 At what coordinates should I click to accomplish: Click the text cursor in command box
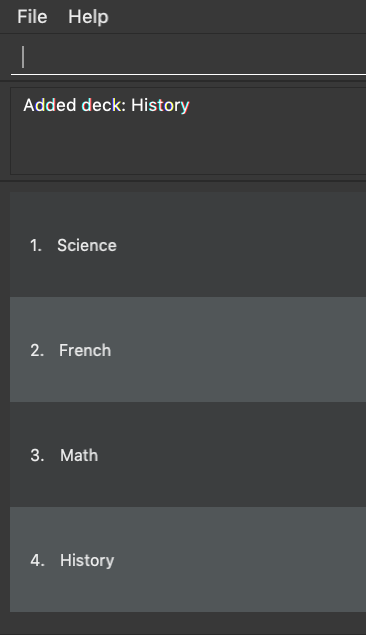pos(23,57)
